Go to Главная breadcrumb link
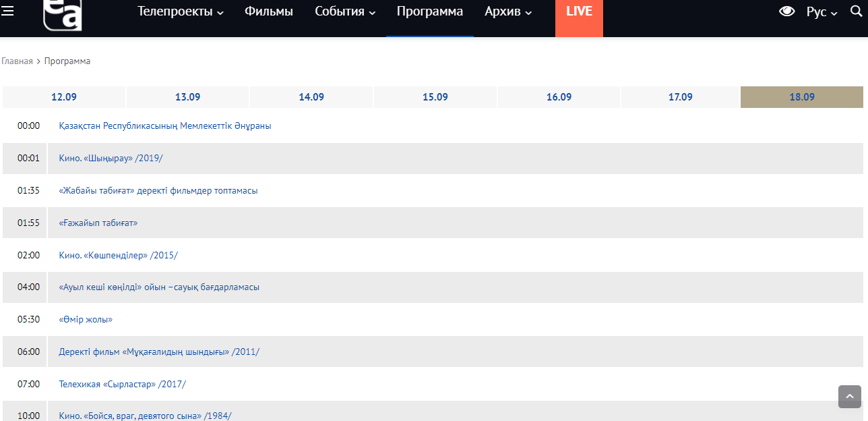868x421 pixels. point(17,61)
